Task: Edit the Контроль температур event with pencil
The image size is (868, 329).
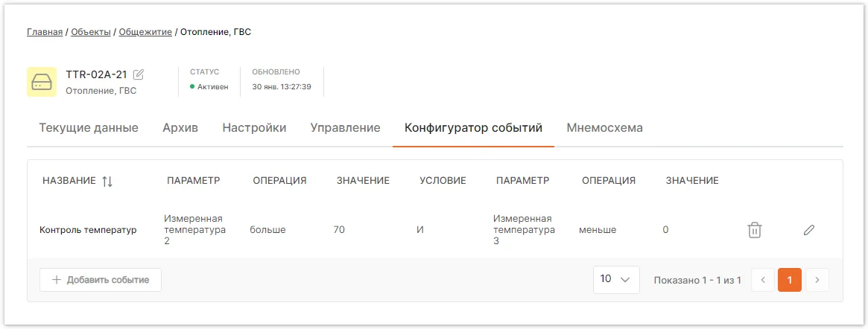Action: click(x=809, y=230)
